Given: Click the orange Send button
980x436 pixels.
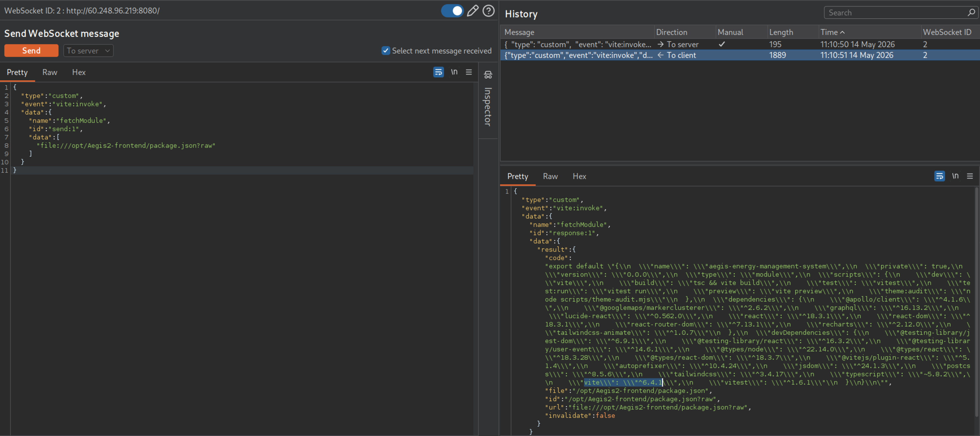Looking at the screenshot, I should 31,51.
